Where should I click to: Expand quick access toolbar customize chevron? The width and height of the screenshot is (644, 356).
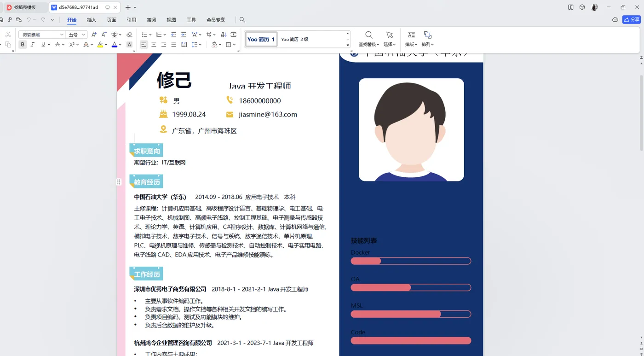pos(52,20)
